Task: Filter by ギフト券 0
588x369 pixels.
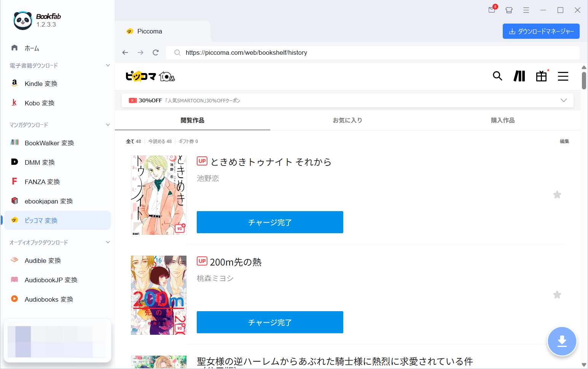Action: tap(188, 142)
